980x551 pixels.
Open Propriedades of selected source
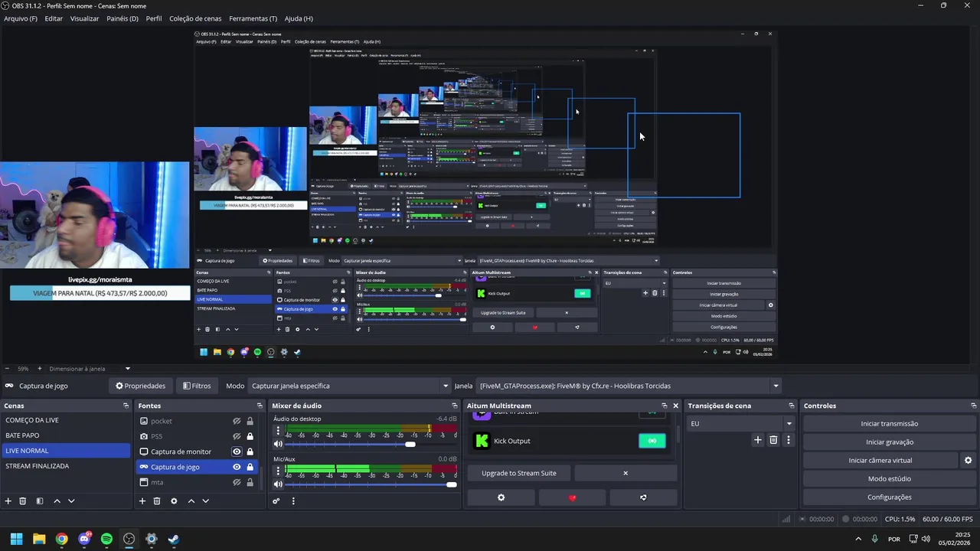pyautogui.click(x=140, y=386)
